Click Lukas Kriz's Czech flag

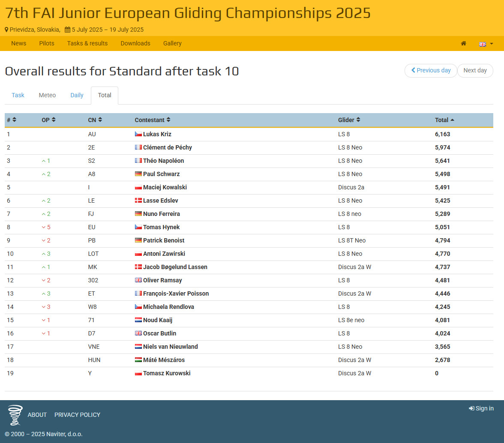(138, 134)
